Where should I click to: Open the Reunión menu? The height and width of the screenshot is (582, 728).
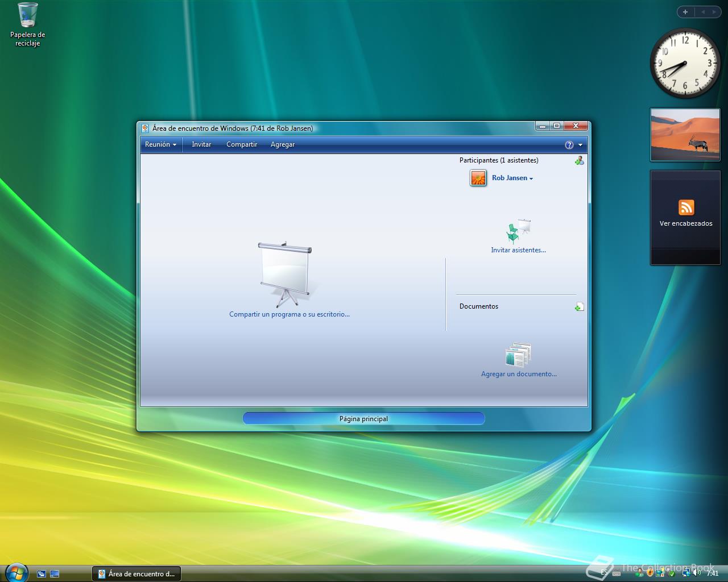[x=160, y=144]
